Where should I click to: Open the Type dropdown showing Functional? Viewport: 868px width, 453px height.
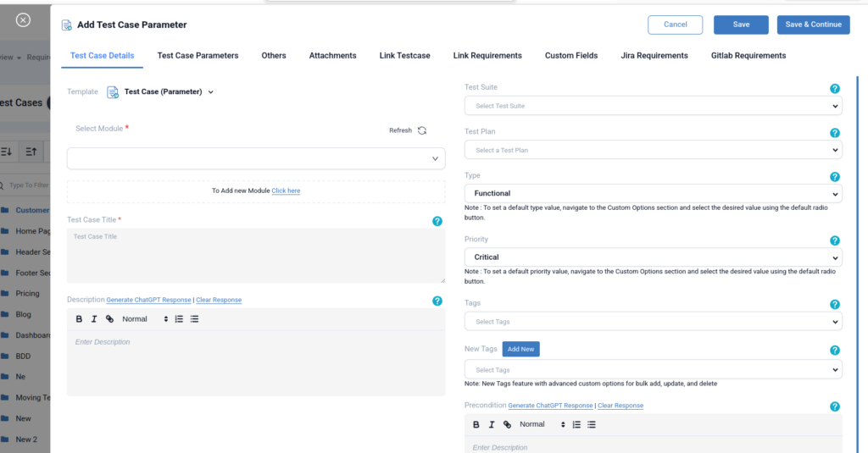[653, 194]
